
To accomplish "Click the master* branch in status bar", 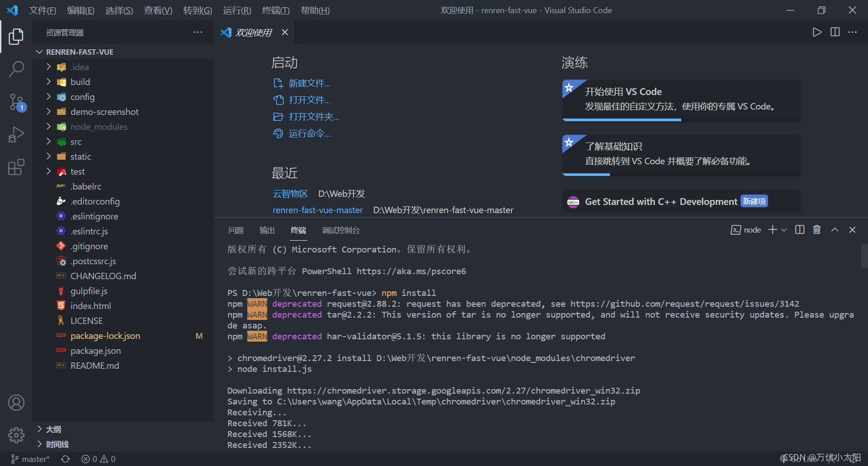I will [30, 459].
